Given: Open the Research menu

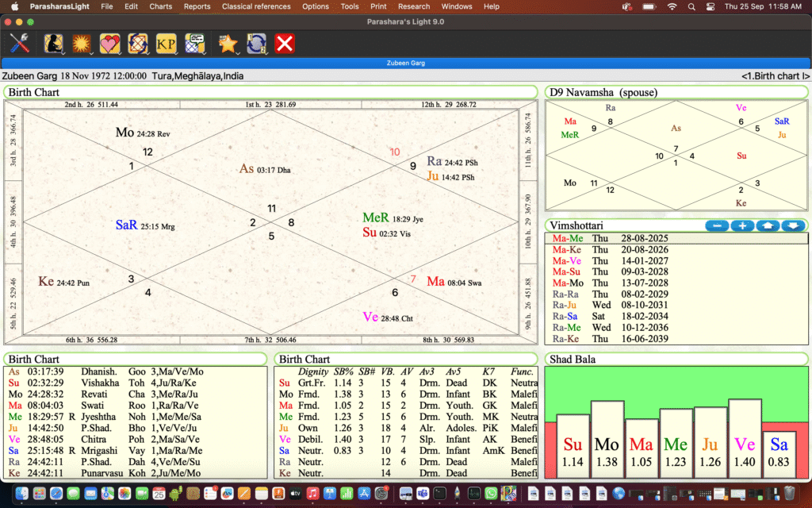Looking at the screenshot, I should coord(414,6).
